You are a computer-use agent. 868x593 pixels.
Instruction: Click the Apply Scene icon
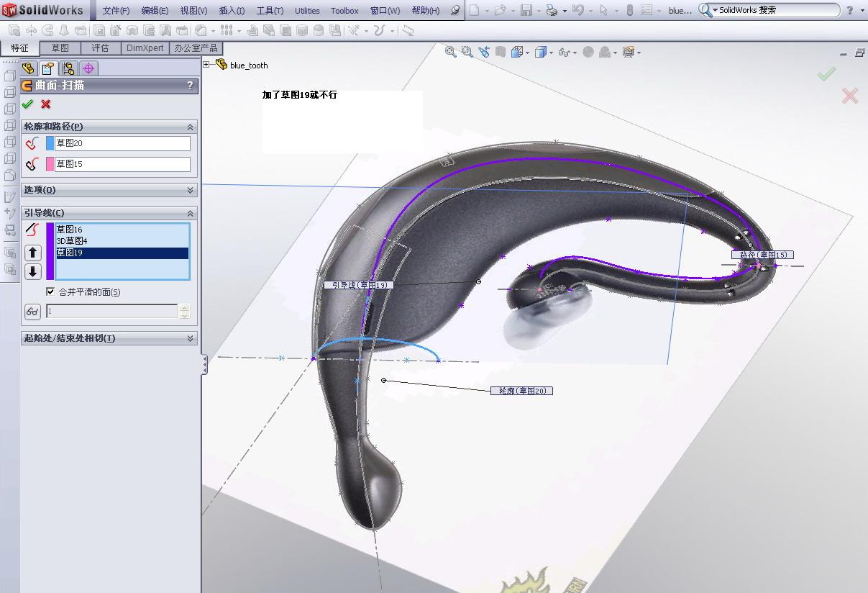[605, 52]
